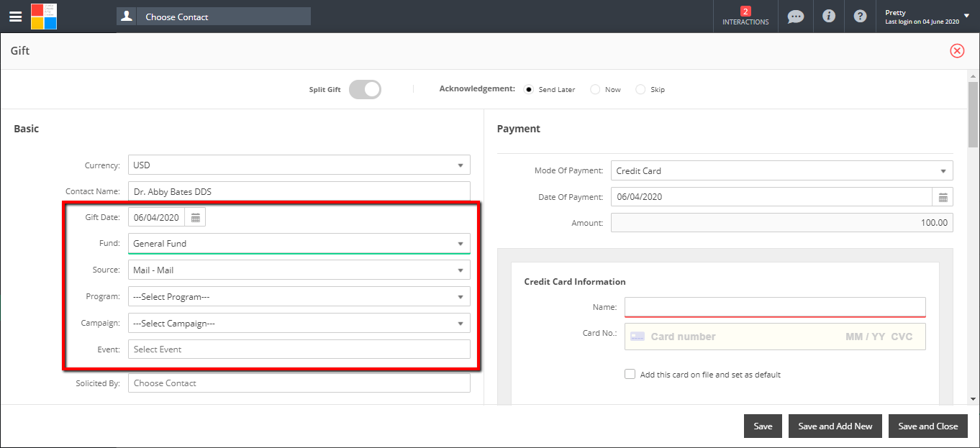Close the Gift form with red X
The width and height of the screenshot is (980, 448).
coord(957,50)
